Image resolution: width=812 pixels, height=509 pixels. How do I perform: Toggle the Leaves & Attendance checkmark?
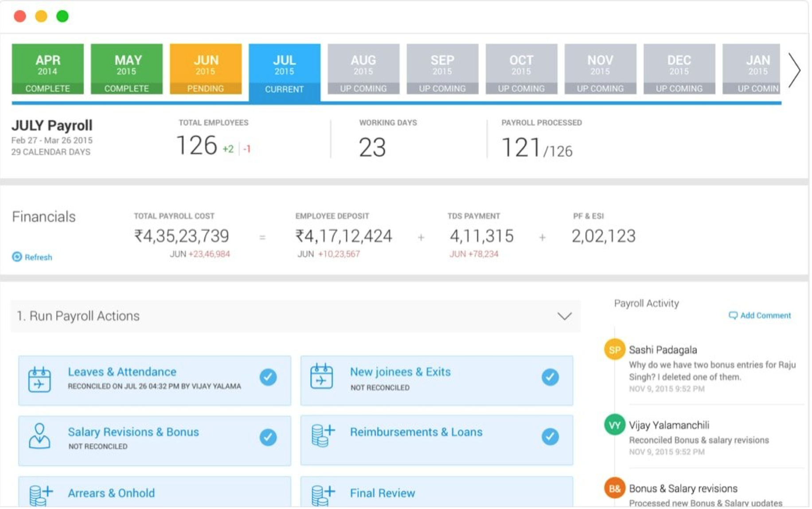(x=269, y=378)
